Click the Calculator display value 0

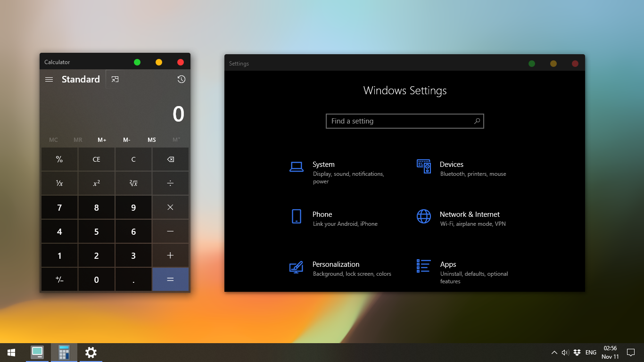[x=178, y=114]
